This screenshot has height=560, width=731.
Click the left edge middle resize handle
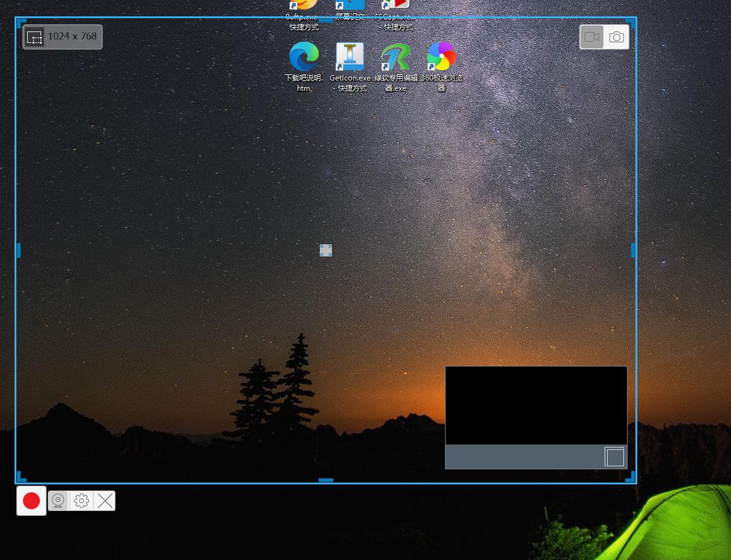pyautogui.click(x=18, y=250)
